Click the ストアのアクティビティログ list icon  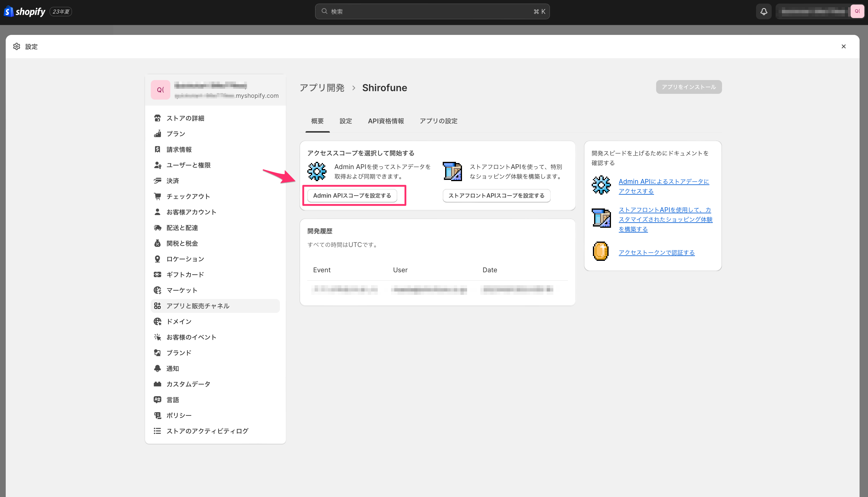pos(157,431)
